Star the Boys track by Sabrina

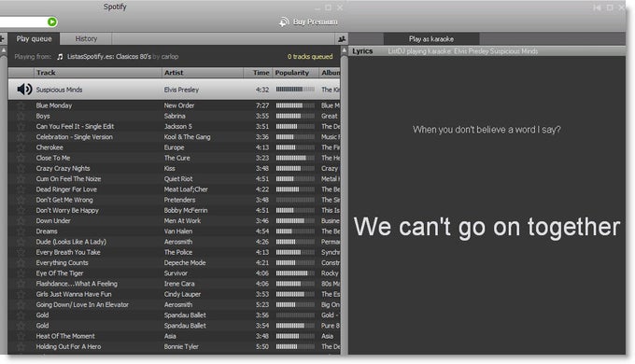tap(21, 117)
